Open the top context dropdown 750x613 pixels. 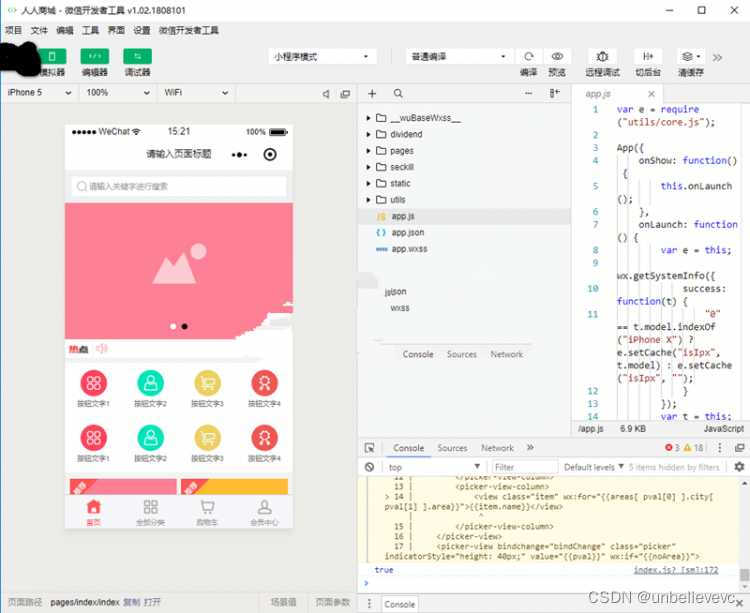point(434,467)
